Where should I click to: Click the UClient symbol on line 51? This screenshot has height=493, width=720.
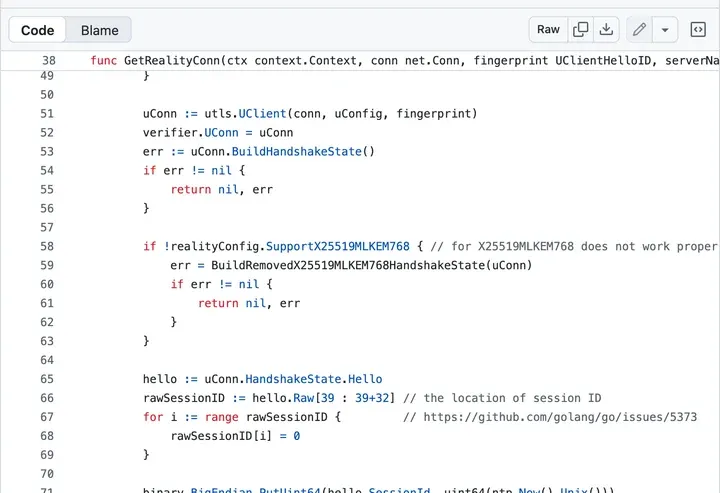[262, 113]
